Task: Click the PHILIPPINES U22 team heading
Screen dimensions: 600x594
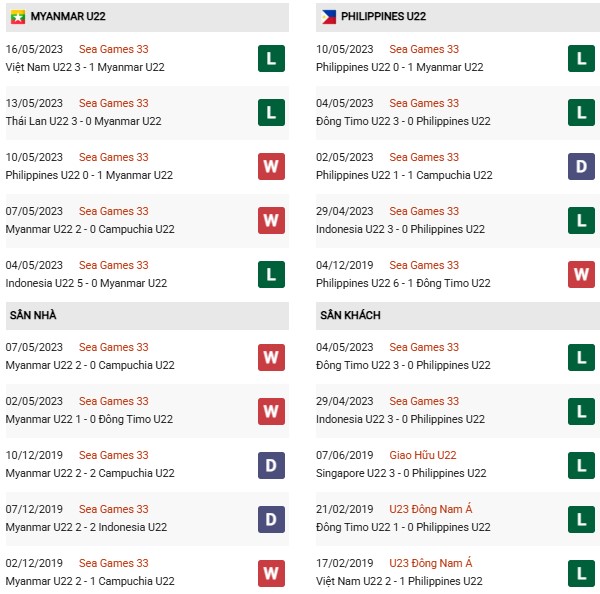Action: click(x=386, y=17)
